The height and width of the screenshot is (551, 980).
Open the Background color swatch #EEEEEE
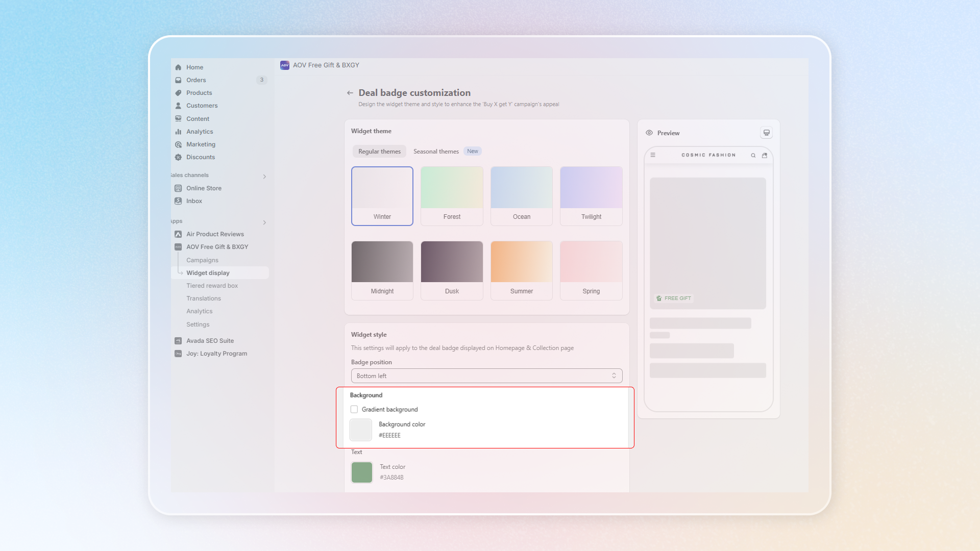pyautogui.click(x=361, y=430)
